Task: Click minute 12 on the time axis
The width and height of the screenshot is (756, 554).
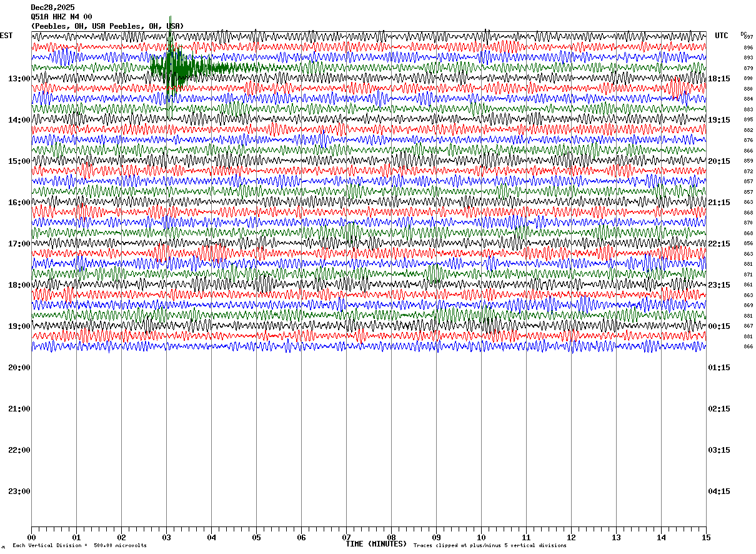Action: (x=571, y=537)
